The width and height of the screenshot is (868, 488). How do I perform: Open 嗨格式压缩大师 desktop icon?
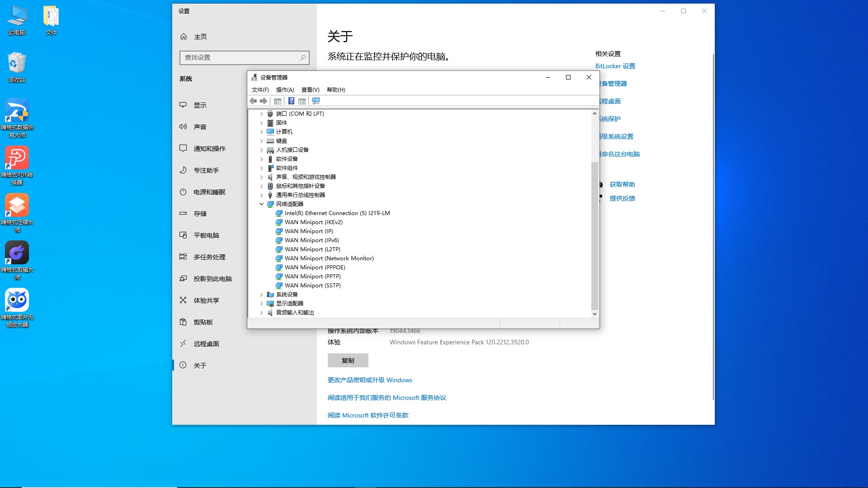(x=17, y=206)
